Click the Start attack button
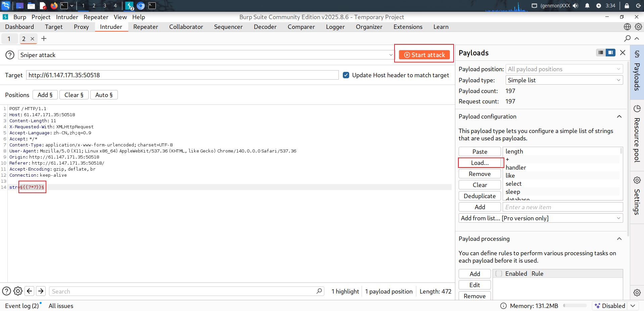This screenshot has width=644, height=311. tap(424, 55)
